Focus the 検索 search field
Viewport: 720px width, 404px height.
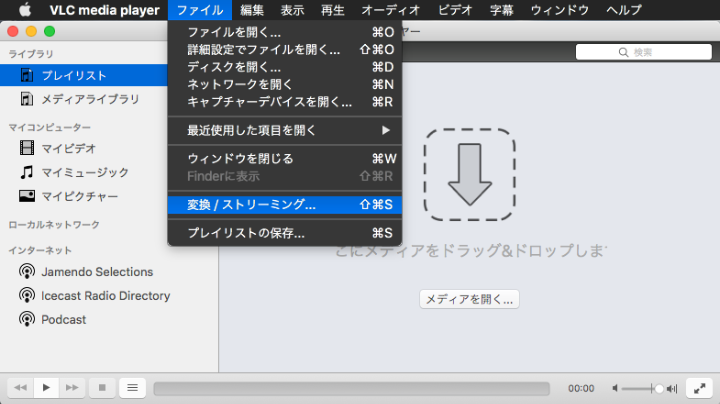pos(644,52)
